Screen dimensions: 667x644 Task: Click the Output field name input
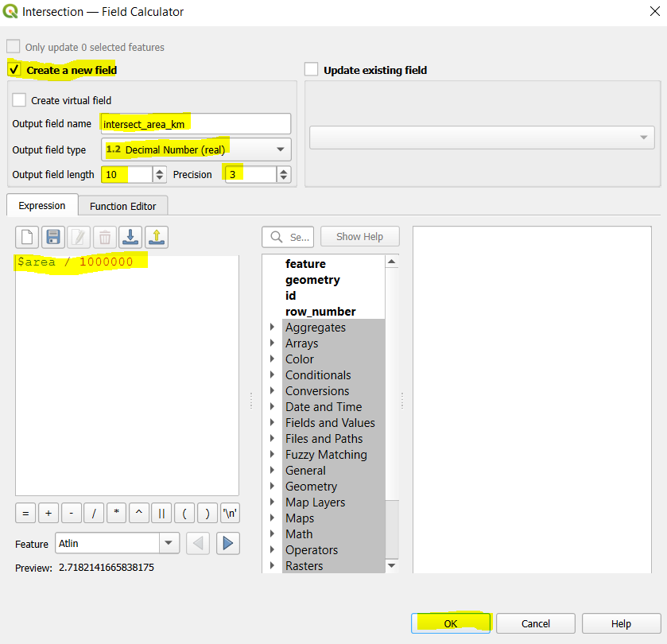[x=195, y=124]
